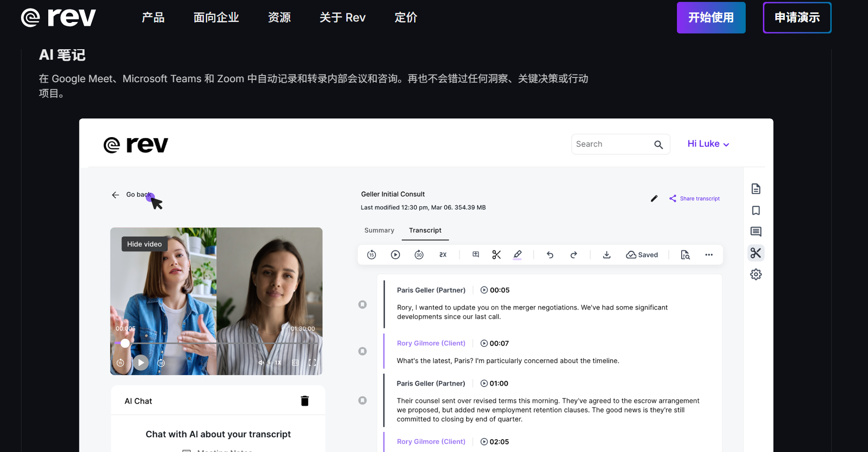Jump to timestamp 01:00
Image resolution: width=868 pixels, height=452 pixels.
click(x=494, y=383)
